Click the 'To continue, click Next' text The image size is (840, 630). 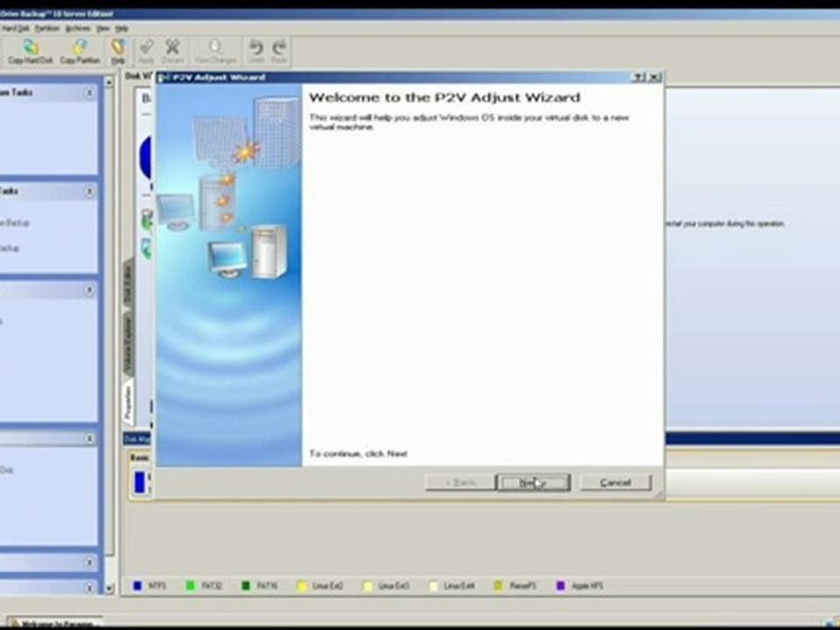pyautogui.click(x=359, y=454)
